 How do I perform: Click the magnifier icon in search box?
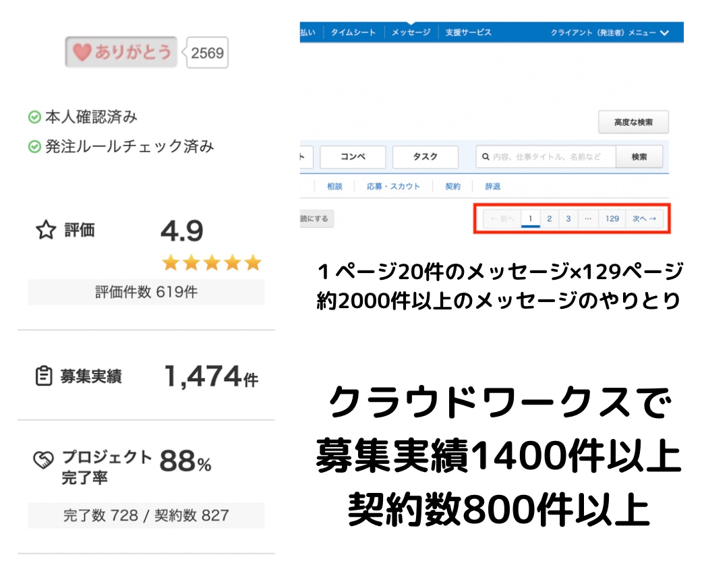click(486, 156)
